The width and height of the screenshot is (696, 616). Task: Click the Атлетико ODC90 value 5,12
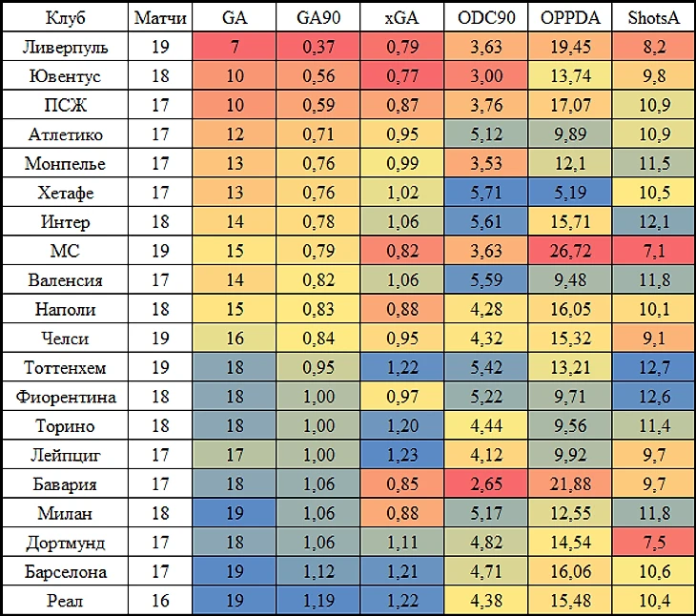pyautogui.click(x=486, y=133)
